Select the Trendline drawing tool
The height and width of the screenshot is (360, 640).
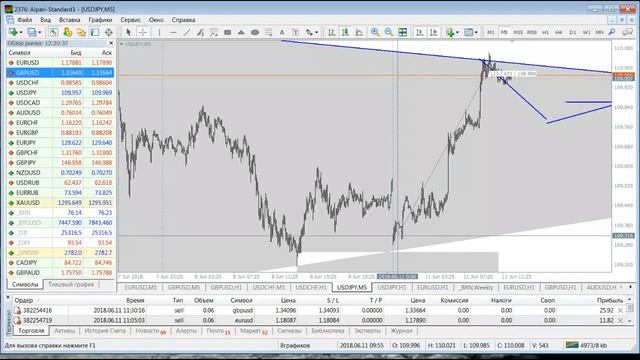click(187, 32)
